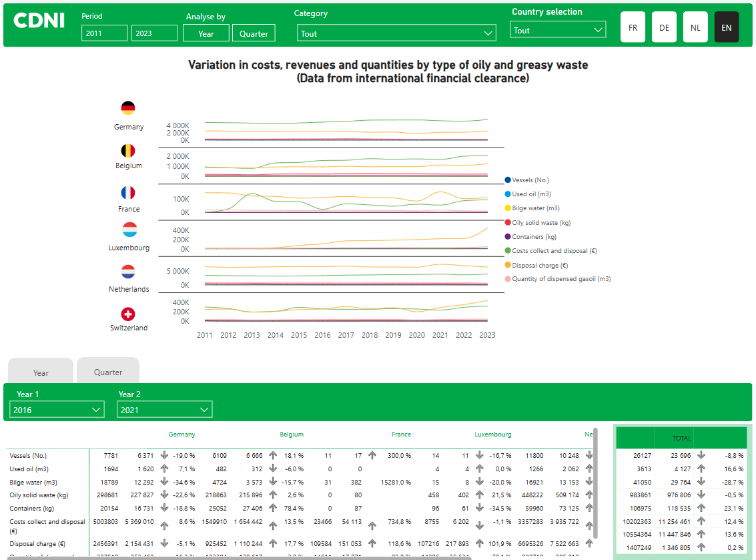Image resolution: width=756 pixels, height=560 pixels.
Task: Click the CDNI logo
Action: (39, 20)
